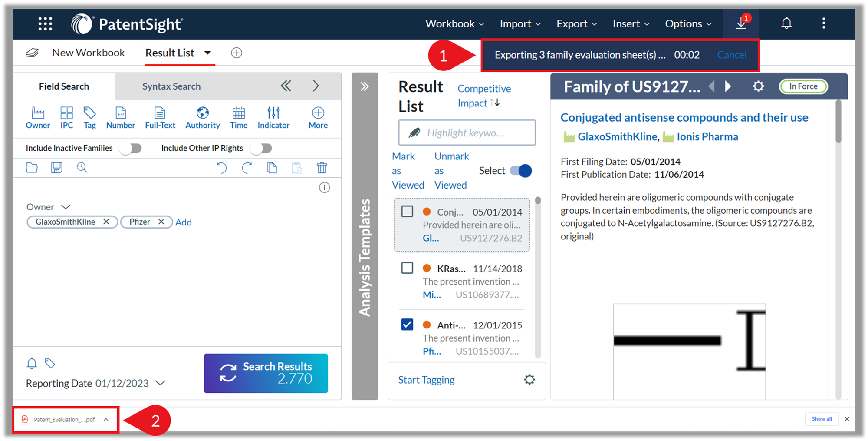Delete the search with trash icon
This screenshot has height=441, width=868.
coord(322,168)
